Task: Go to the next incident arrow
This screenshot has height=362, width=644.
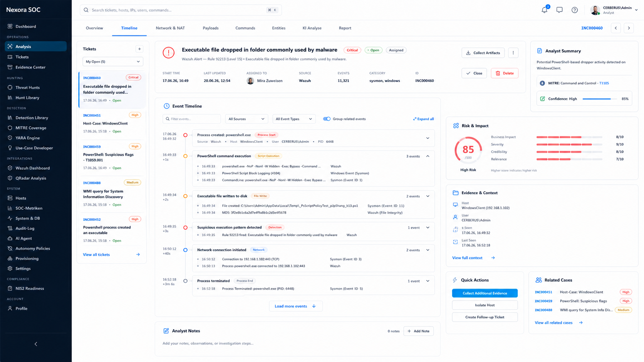Action: coord(629,28)
